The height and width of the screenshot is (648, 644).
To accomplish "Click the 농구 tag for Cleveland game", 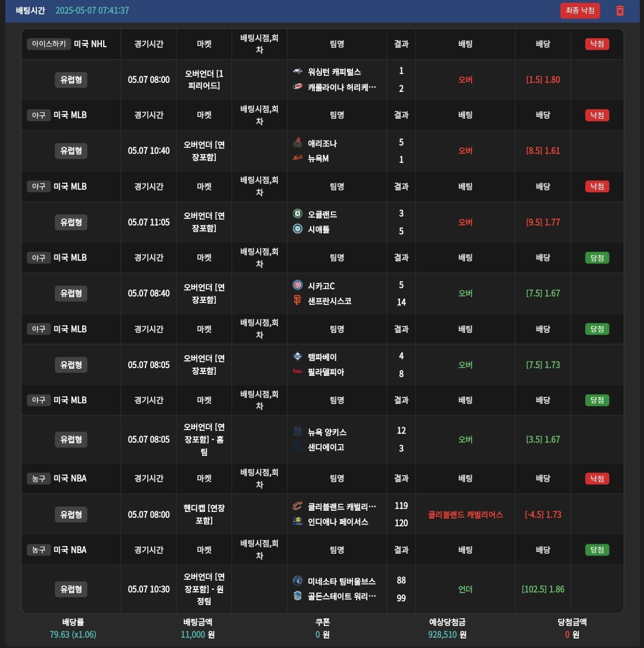I will tap(39, 479).
